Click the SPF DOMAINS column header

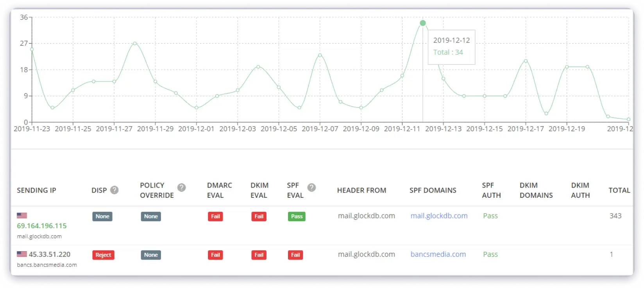[433, 190]
